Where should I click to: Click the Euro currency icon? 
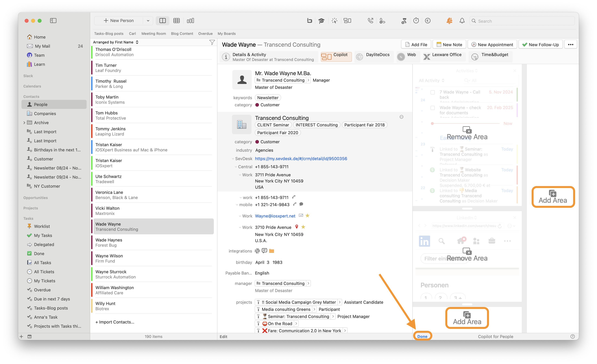[x=428, y=21]
